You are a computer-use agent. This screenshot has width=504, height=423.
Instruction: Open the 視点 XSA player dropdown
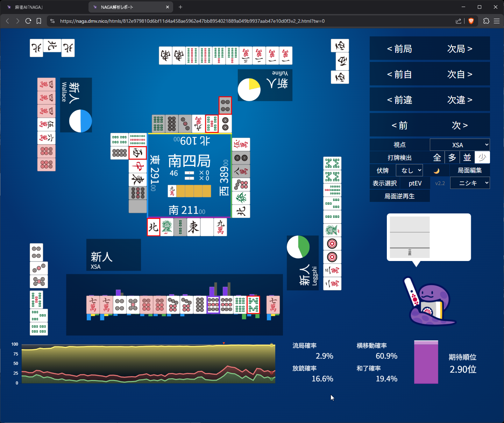[460, 145]
